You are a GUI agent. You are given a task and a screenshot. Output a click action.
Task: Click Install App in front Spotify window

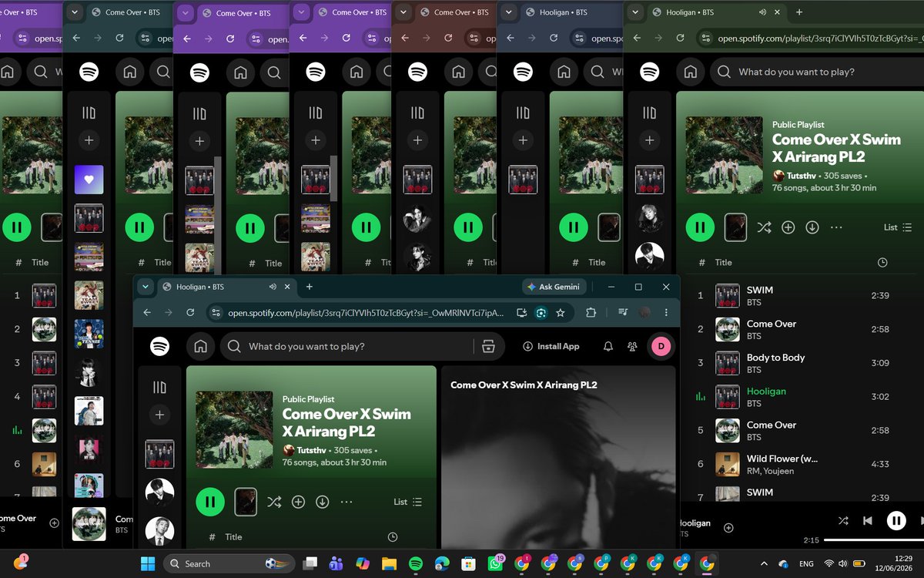point(551,347)
